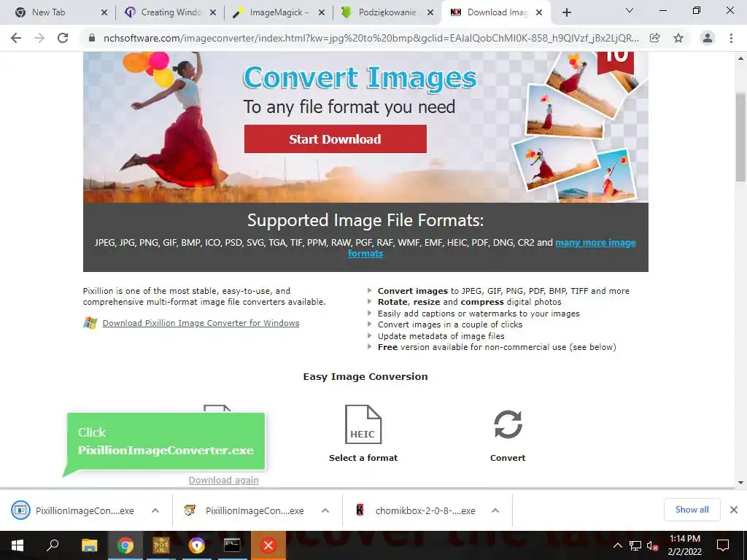
Task: Click the address bar URL field
Action: (x=371, y=38)
